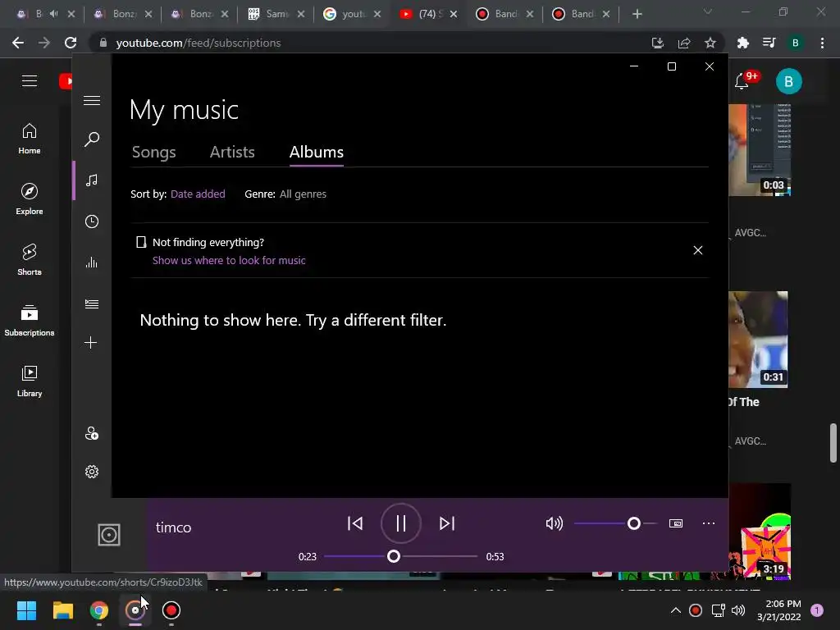The height and width of the screenshot is (630, 840).
Task: Switch to the Songs tab
Action: click(153, 152)
